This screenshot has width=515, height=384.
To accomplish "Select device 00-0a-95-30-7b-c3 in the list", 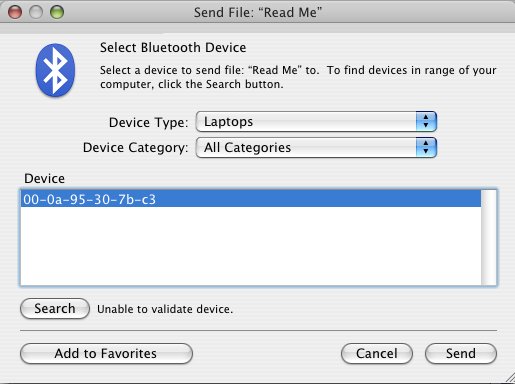I will pyautogui.click(x=251, y=199).
